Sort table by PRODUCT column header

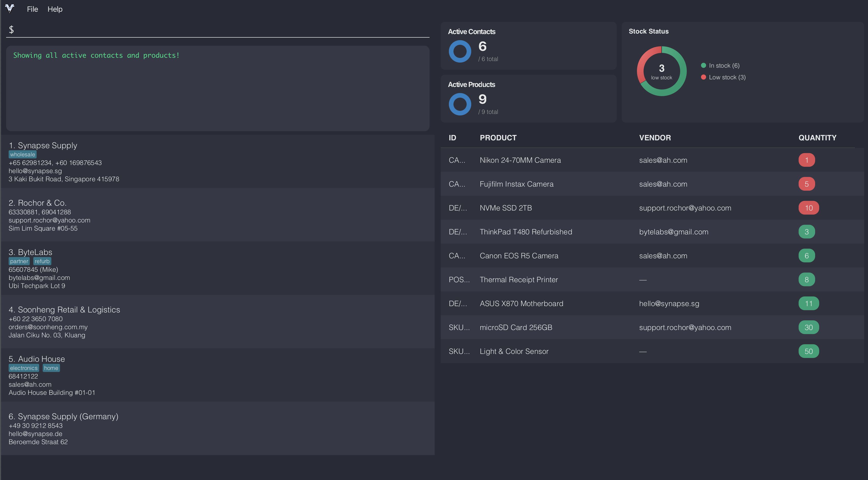point(498,138)
